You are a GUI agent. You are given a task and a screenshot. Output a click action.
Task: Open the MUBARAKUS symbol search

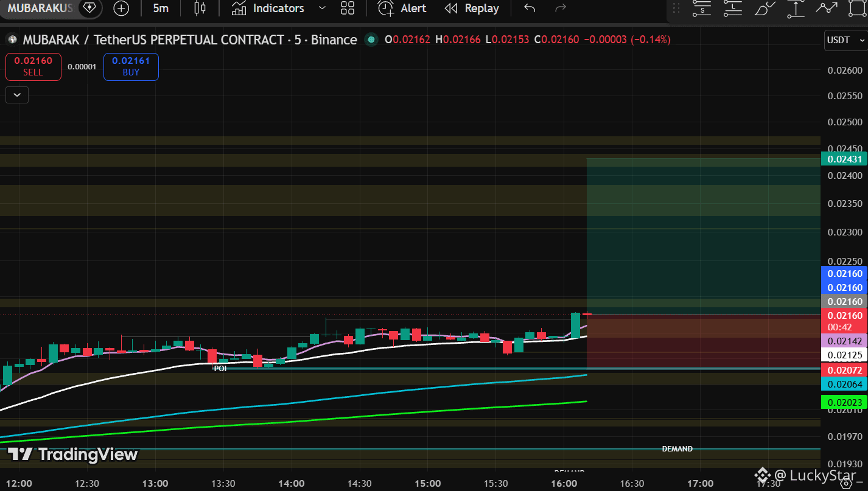(x=40, y=9)
